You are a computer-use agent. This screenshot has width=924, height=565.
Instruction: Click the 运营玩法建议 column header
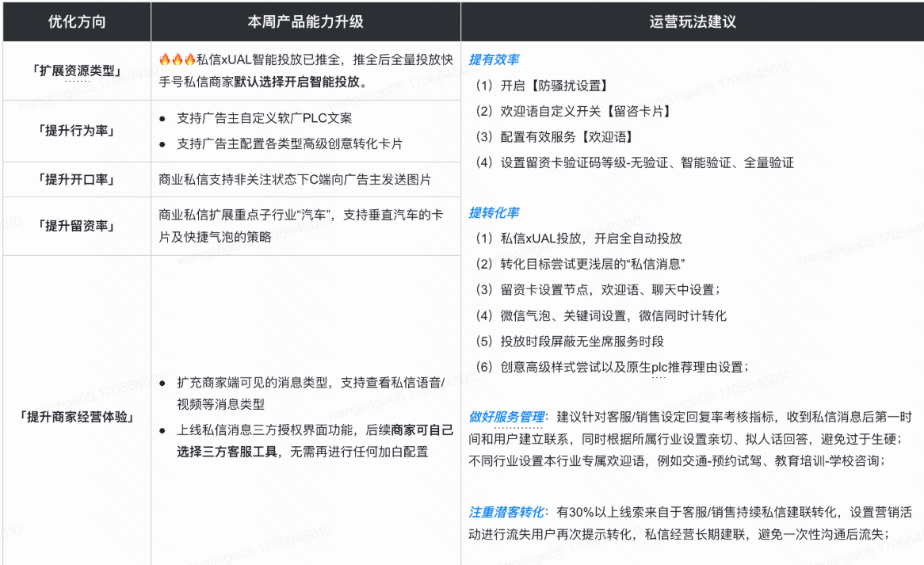693,22
